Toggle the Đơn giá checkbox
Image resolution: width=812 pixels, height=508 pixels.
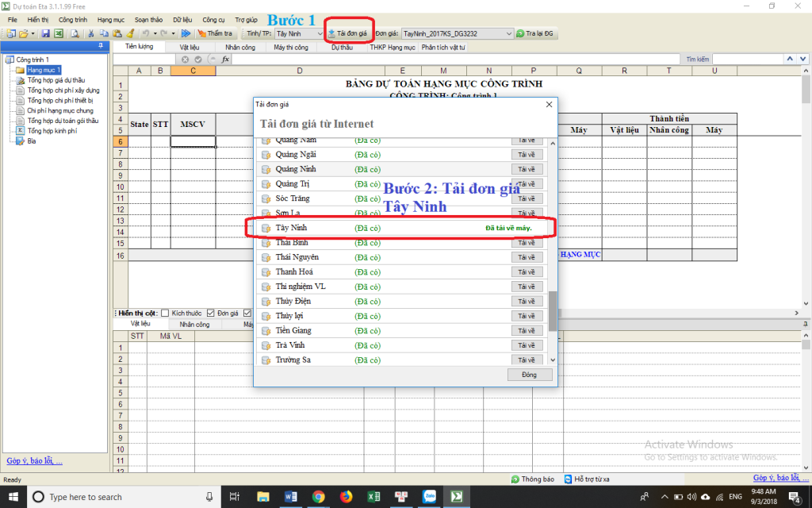tap(211, 313)
